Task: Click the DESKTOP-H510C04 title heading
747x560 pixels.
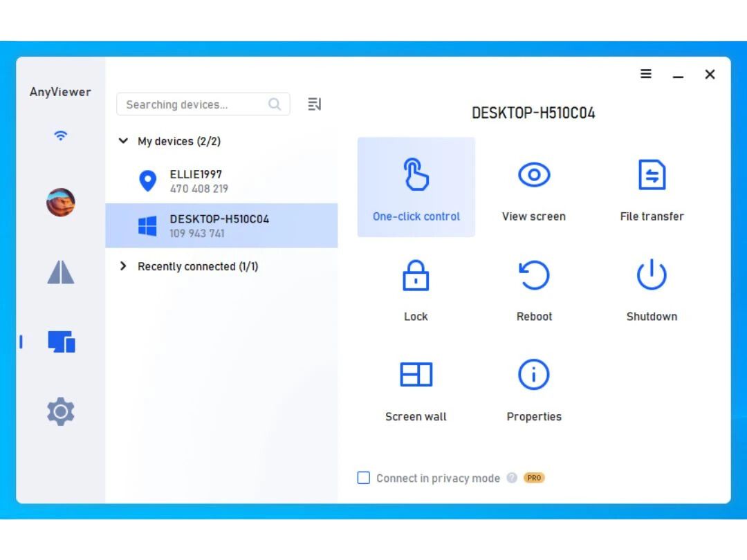Action: tap(533, 113)
